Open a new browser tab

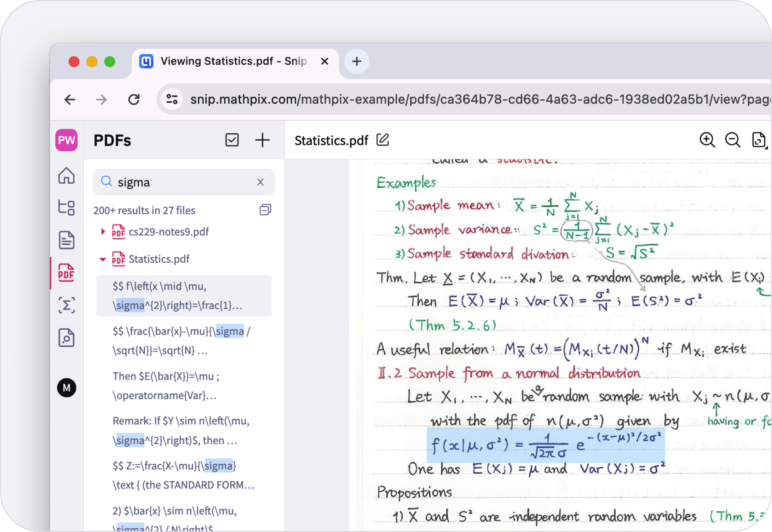pyautogui.click(x=356, y=61)
